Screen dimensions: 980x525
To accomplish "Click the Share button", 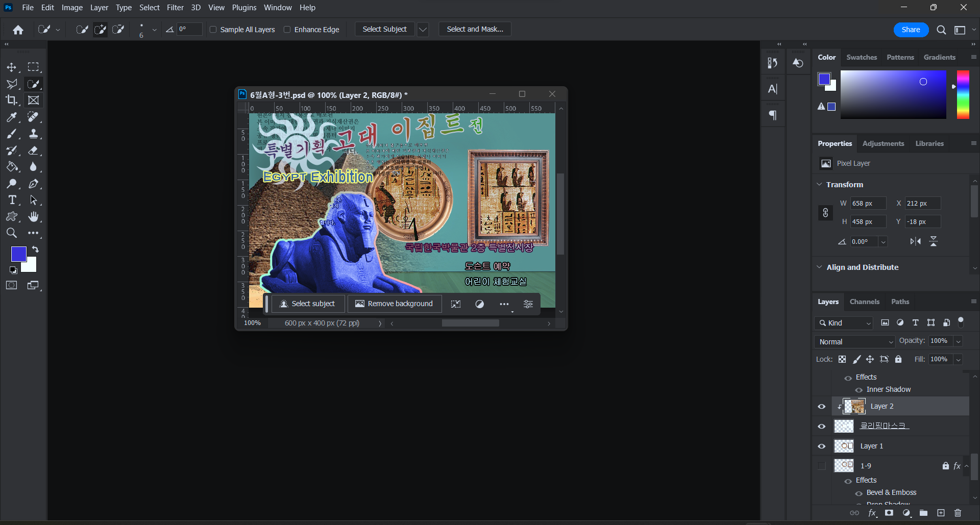I will pos(911,30).
